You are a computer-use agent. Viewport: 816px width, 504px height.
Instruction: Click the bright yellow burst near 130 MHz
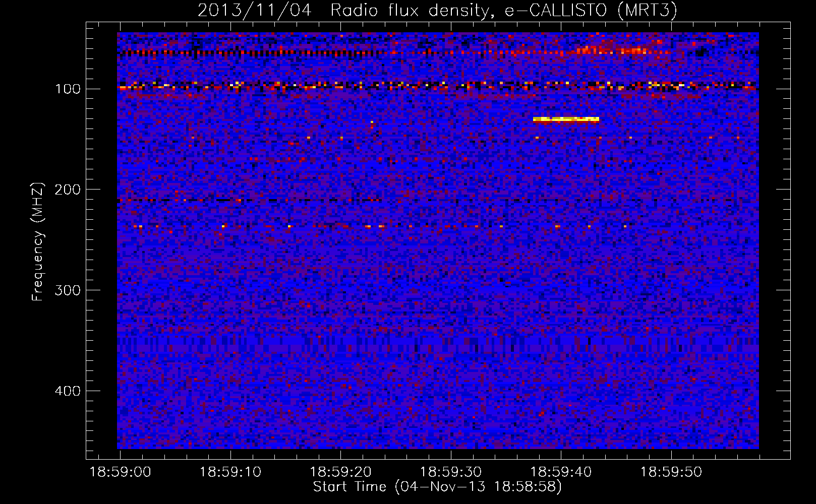[x=566, y=119]
